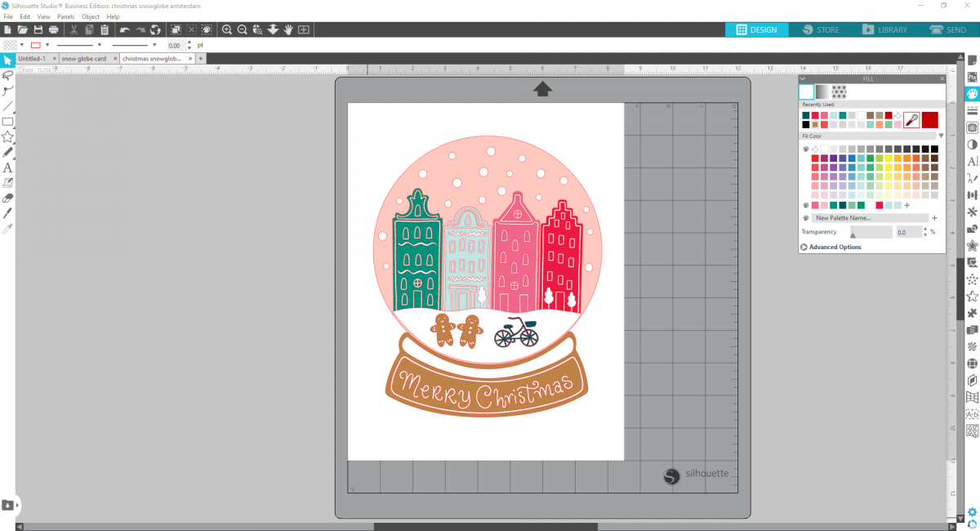Go to the DESIGN tab
This screenshot has width=980, height=531.
point(757,29)
